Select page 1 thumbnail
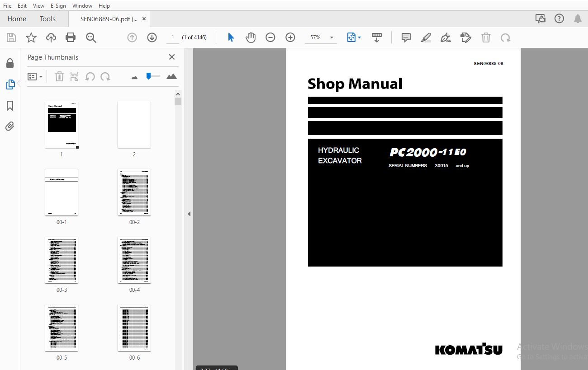This screenshot has height=370, width=588. tap(62, 124)
